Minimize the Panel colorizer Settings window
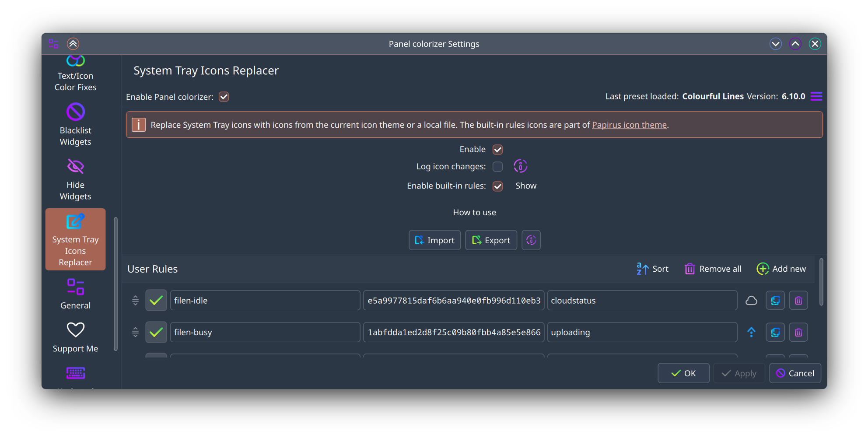This screenshot has width=868, height=438. tap(776, 44)
